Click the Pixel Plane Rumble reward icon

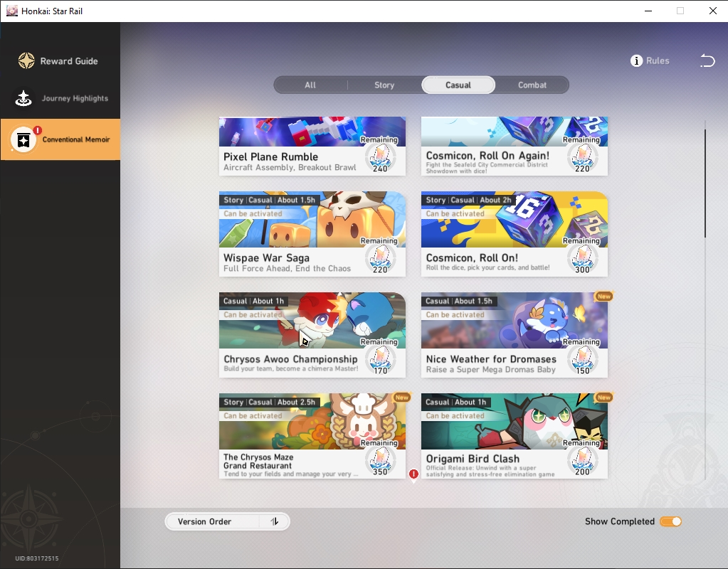(380, 159)
